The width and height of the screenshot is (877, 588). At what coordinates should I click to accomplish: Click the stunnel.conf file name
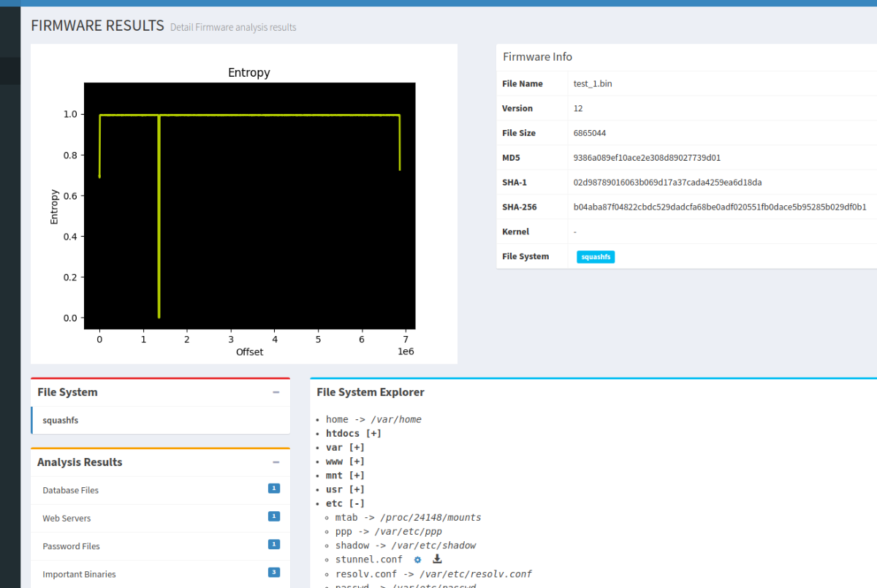369,560
